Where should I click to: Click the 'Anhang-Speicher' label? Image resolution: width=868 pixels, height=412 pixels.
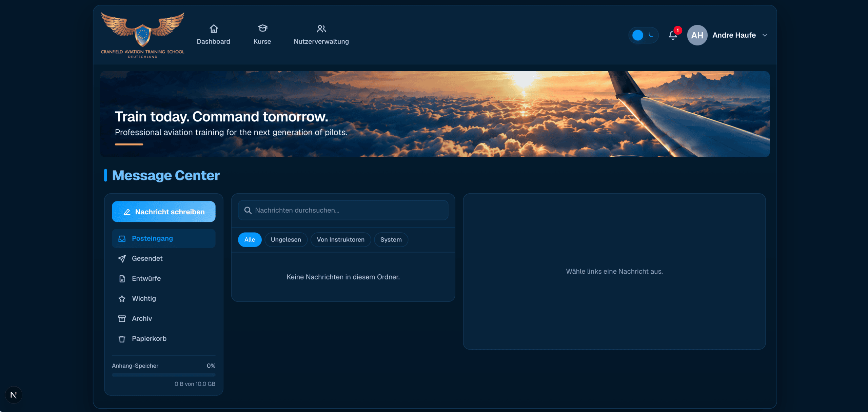(135, 366)
